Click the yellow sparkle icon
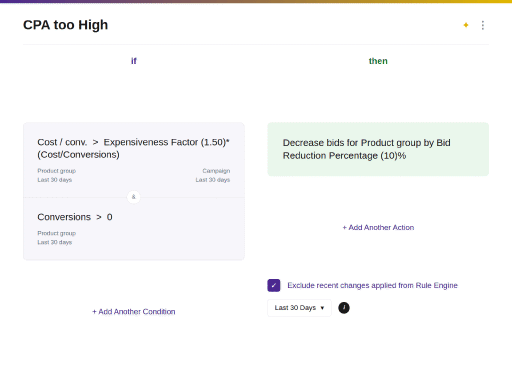The height and width of the screenshot is (384, 512). coord(466,25)
